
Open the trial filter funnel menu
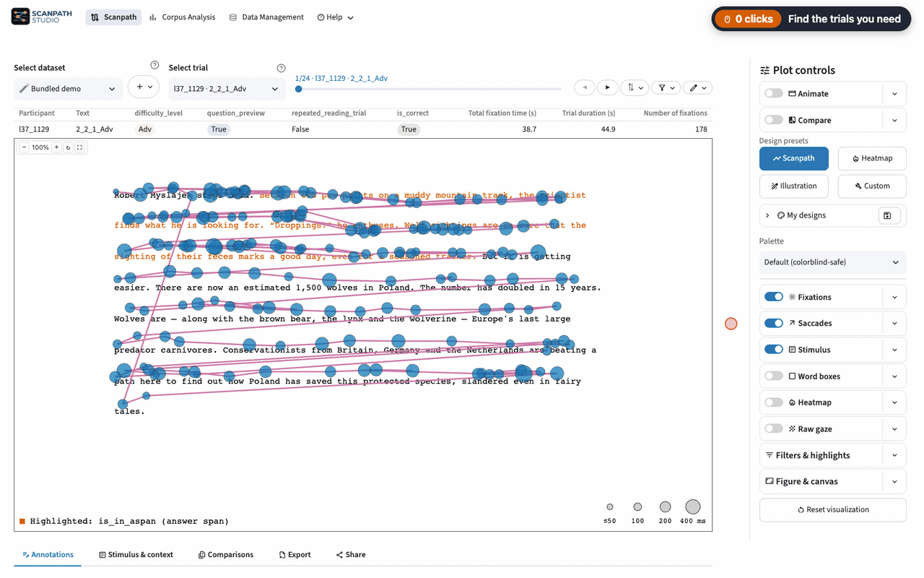click(666, 87)
